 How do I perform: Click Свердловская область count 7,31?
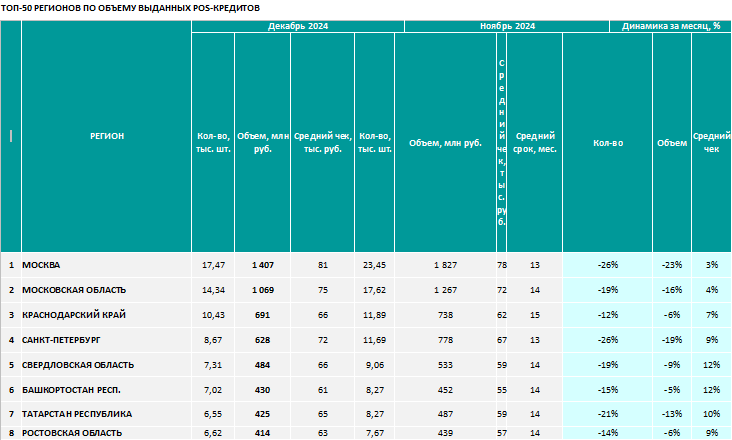coord(213,365)
